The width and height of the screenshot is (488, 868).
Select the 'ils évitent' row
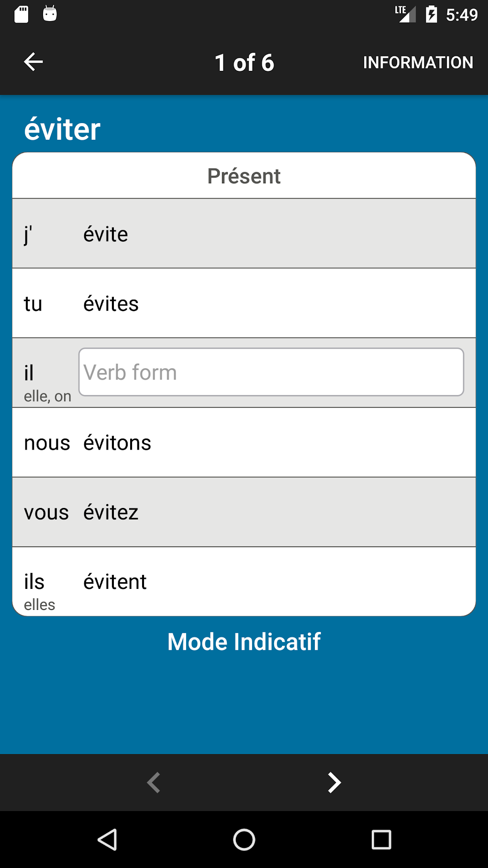tap(244, 581)
